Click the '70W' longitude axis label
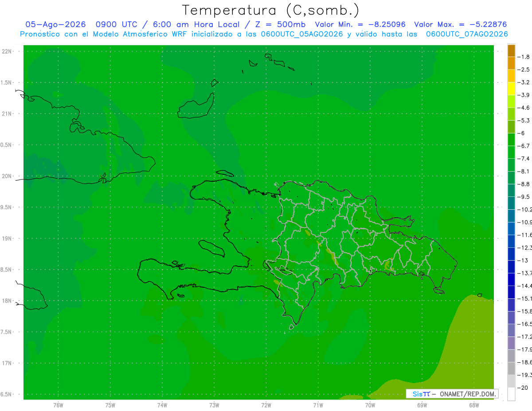This screenshot has height=411, width=532. pyautogui.click(x=370, y=405)
